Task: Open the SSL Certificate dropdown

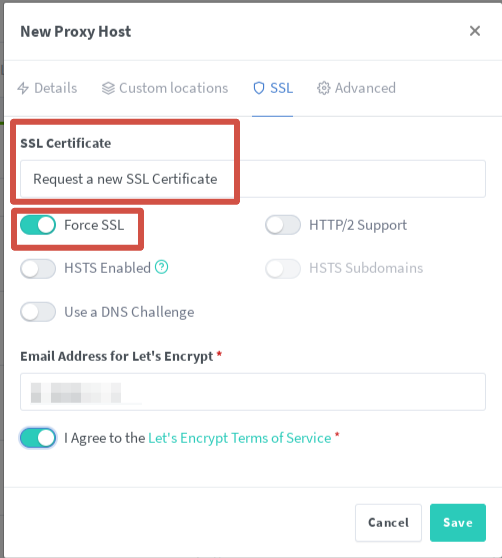Action: 253,179
